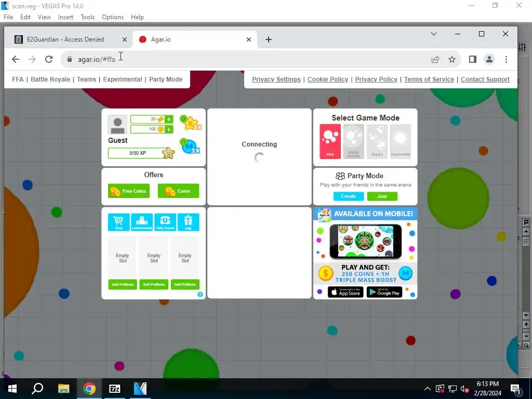
Task: Follow the Privacy Settings link
Action: coord(276,79)
